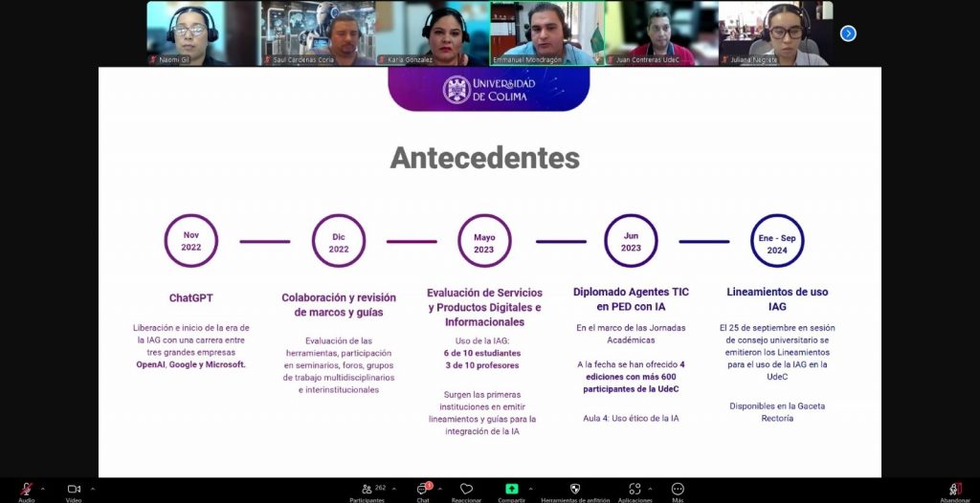Select Emmanuel Mondragón's video thumbnail
980x503 pixels.
(546, 33)
